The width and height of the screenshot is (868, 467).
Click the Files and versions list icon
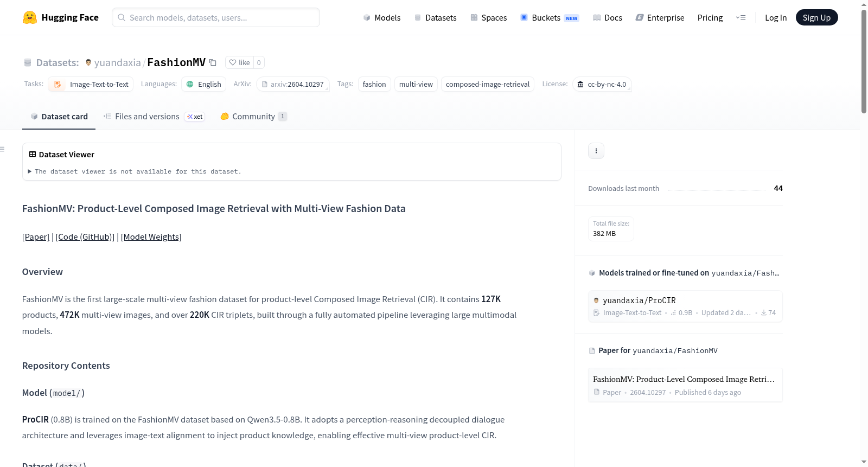107,116
